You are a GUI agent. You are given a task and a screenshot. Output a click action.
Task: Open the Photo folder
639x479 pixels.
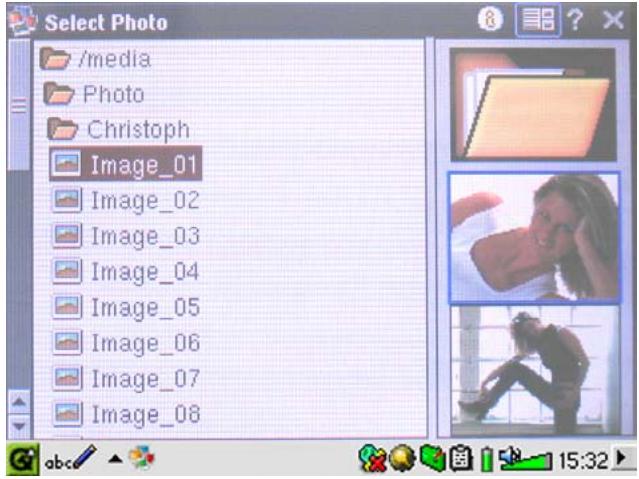pyautogui.click(x=94, y=94)
